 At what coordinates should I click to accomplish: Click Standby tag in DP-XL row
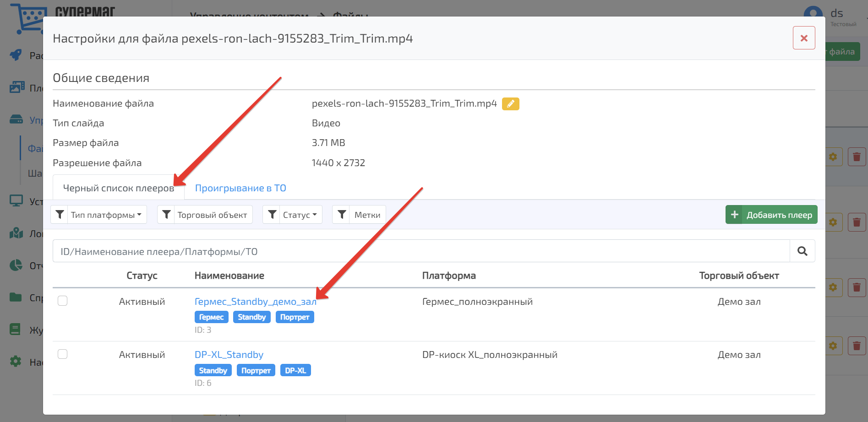point(213,370)
